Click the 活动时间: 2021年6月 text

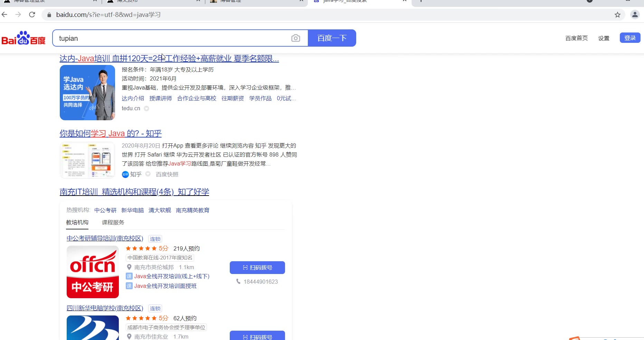149,79
